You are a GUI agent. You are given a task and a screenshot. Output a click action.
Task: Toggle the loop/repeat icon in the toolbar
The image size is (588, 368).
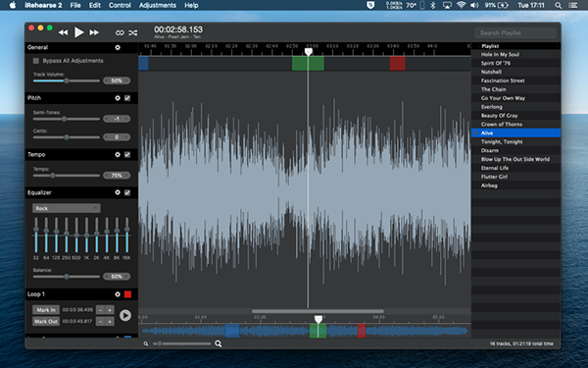[120, 32]
